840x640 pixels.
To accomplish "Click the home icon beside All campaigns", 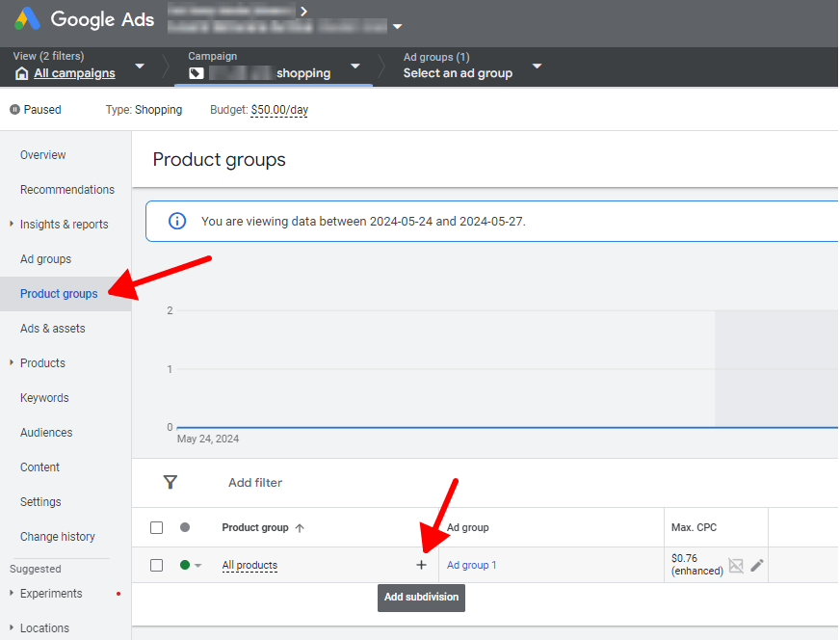I will click(x=21, y=72).
